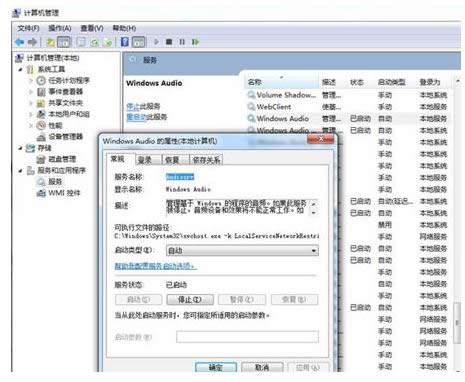Click the Export list toolbar icon

click(x=107, y=42)
